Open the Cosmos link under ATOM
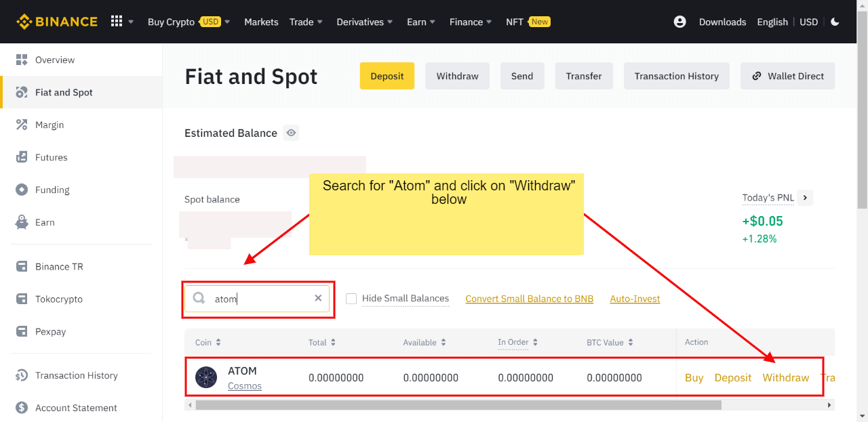Viewport: 868px width, 422px height. coord(245,385)
